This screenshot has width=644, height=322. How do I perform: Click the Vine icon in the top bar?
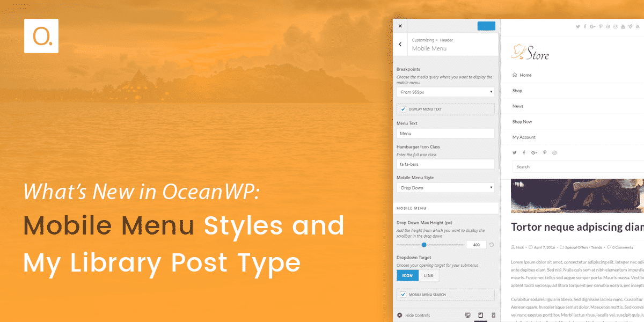(630, 26)
